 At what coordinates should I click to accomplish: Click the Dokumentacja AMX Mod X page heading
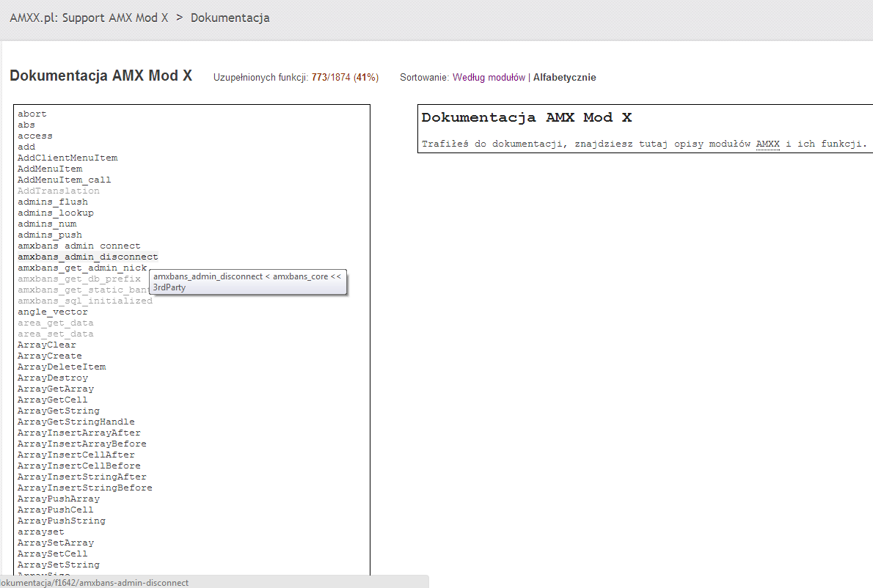pos(101,76)
